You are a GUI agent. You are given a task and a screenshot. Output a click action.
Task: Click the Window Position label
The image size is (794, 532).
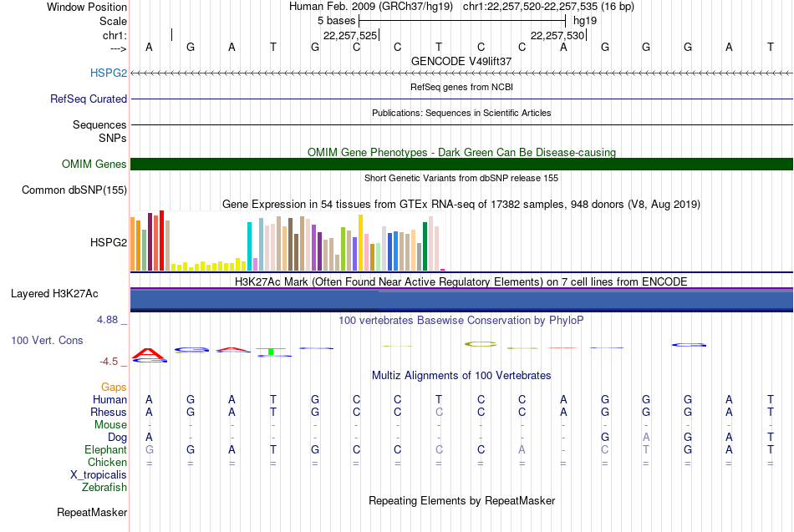pyautogui.click(x=87, y=7)
